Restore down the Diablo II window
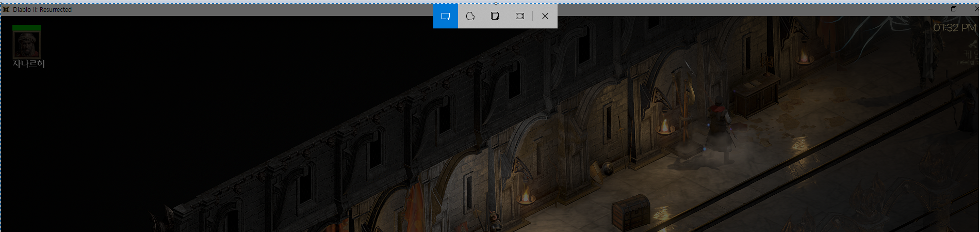The height and width of the screenshot is (232, 980). click(954, 9)
